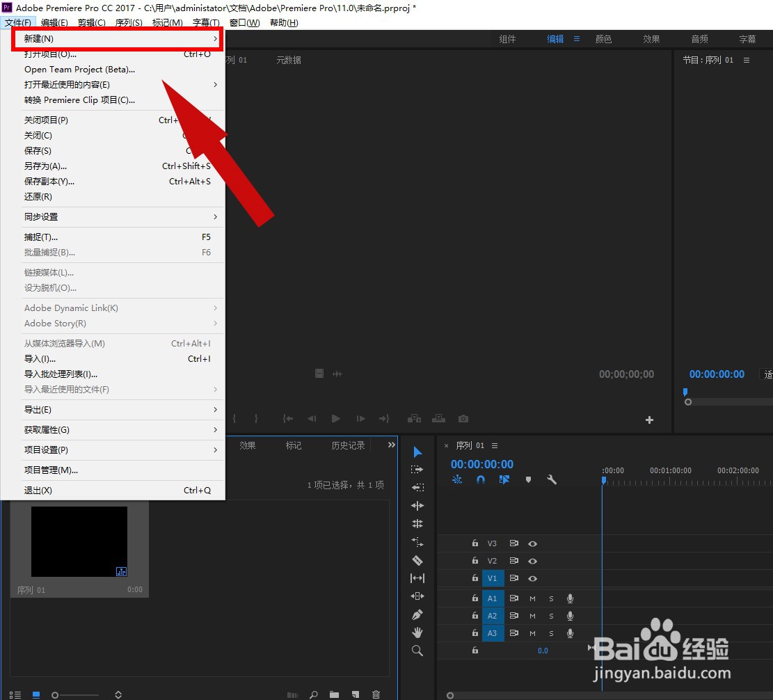Select the Zoom magnifier tool
This screenshot has height=700, width=773.
[x=417, y=651]
